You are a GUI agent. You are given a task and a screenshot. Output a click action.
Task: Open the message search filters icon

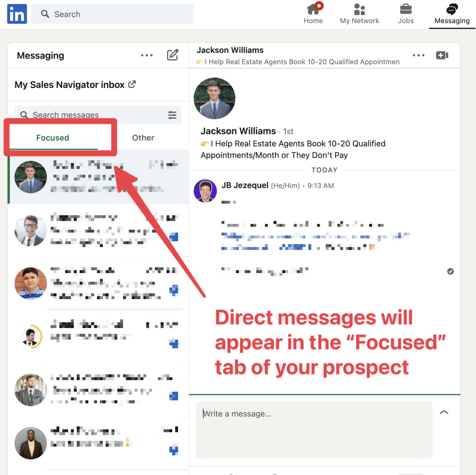[x=173, y=115]
